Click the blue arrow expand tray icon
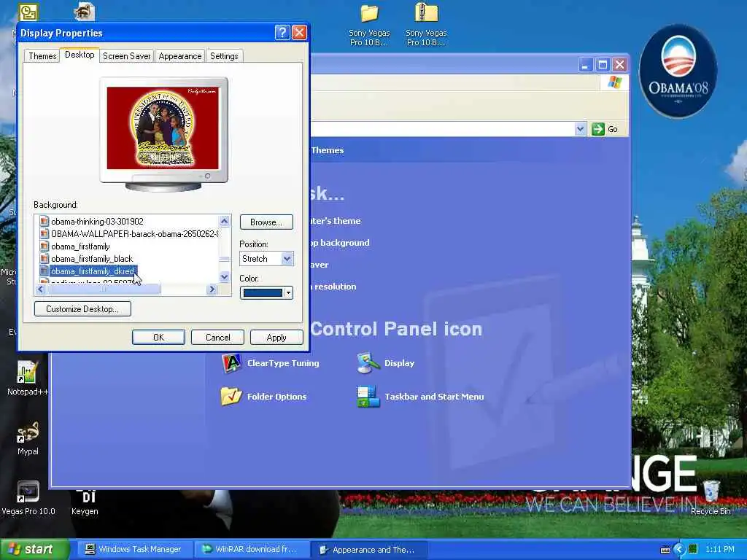This screenshot has height=560, width=747. [x=679, y=550]
